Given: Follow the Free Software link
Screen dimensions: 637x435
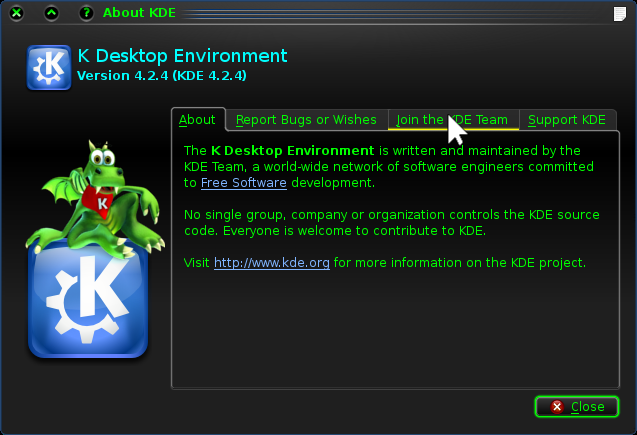Looking at the screenshot, I should 244,183.
